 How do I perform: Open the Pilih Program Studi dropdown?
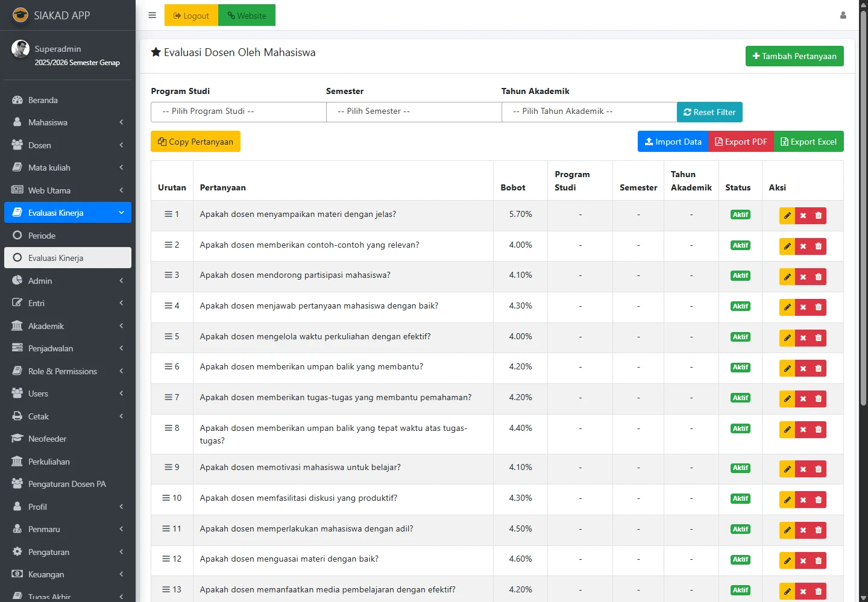tap(238, 111)
